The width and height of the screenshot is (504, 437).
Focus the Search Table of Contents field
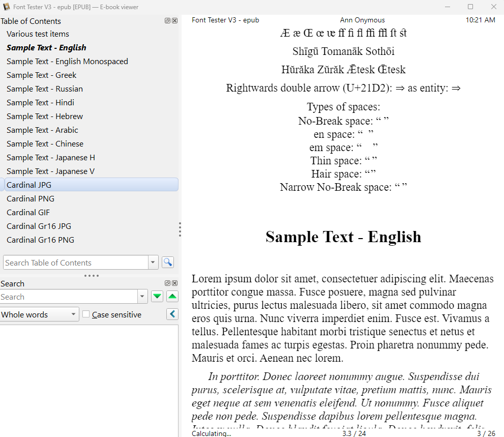(x=76, y=263)
